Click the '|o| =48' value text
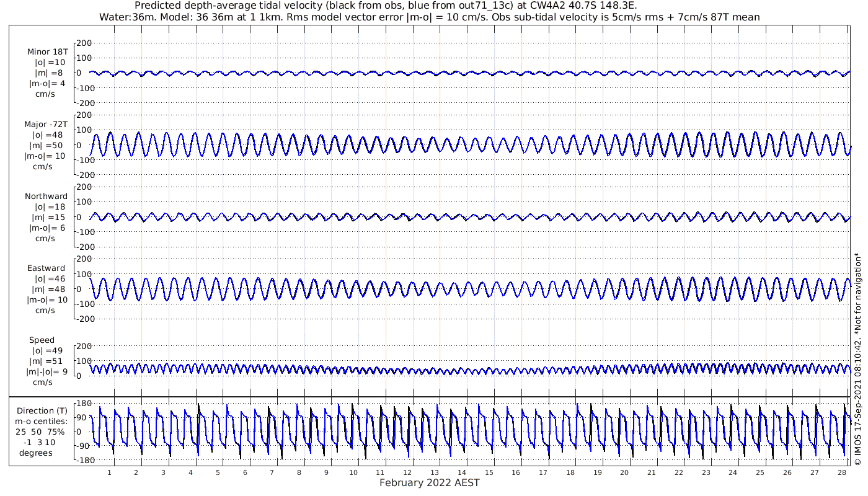 pos(48,135)
